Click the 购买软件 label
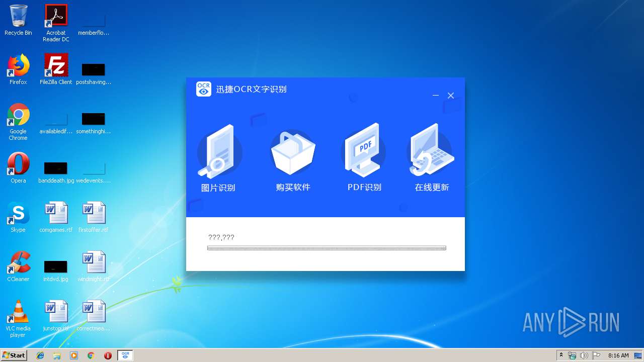This screenshot has width=644, height=362. 293,187
